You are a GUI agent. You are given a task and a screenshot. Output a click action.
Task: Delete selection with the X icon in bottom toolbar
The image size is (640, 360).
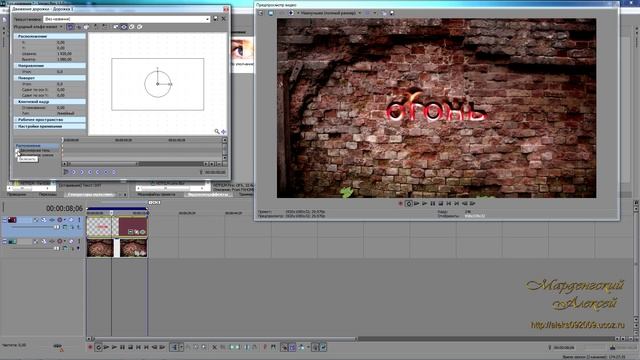tap(214, 347)
